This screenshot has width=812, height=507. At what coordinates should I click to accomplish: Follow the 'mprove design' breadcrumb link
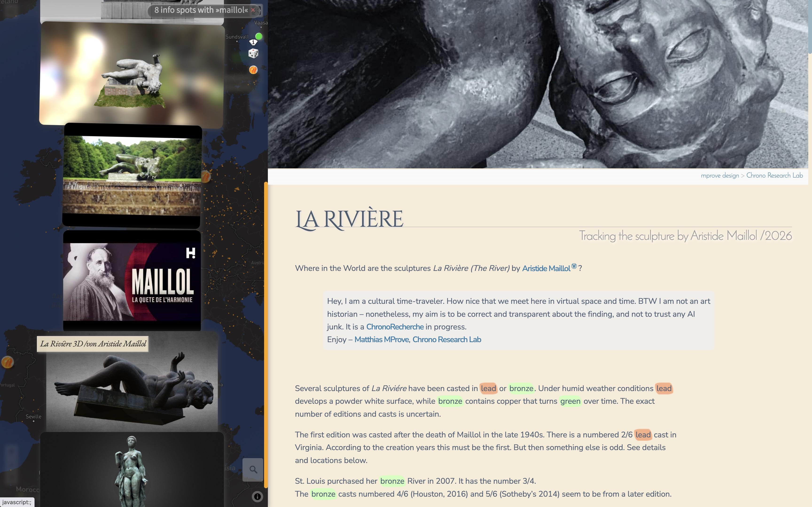[x=719, y=175]
